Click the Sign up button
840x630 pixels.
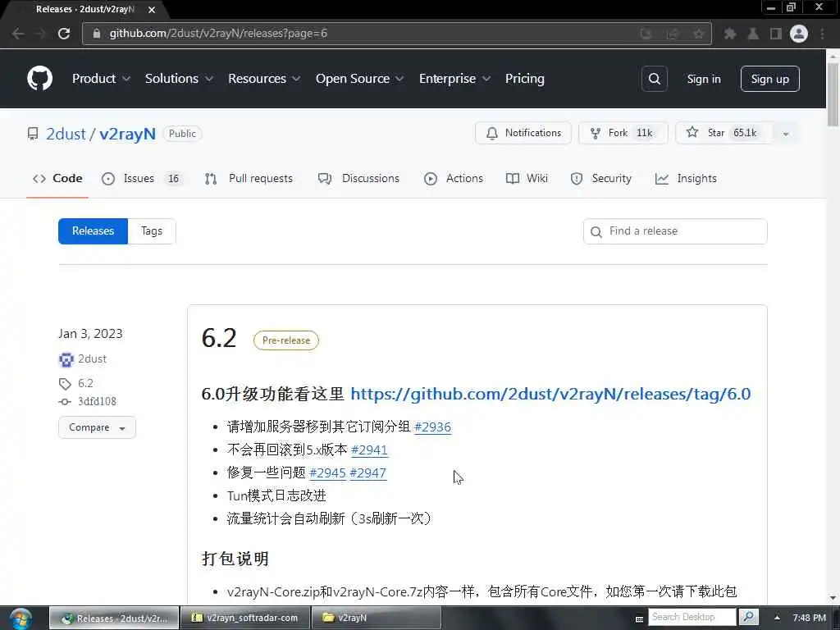769,79
